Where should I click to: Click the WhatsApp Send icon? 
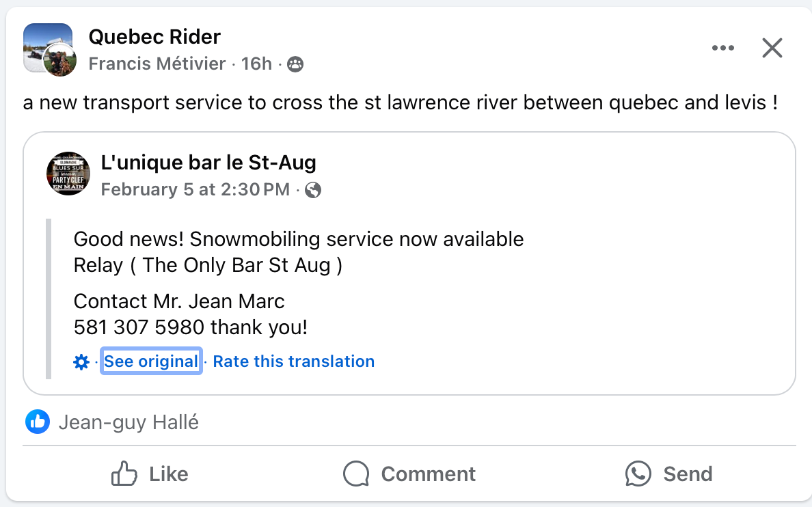point(638,474)
